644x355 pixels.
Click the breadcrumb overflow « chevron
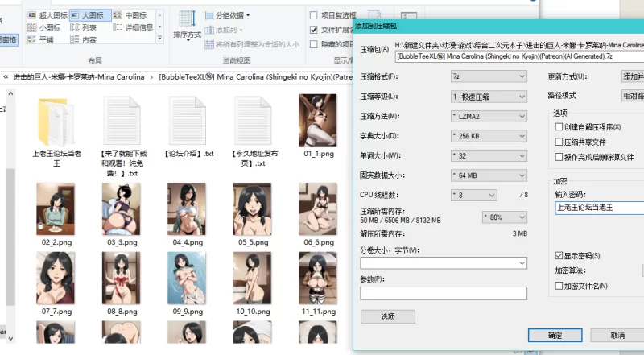tap(6, 76)
